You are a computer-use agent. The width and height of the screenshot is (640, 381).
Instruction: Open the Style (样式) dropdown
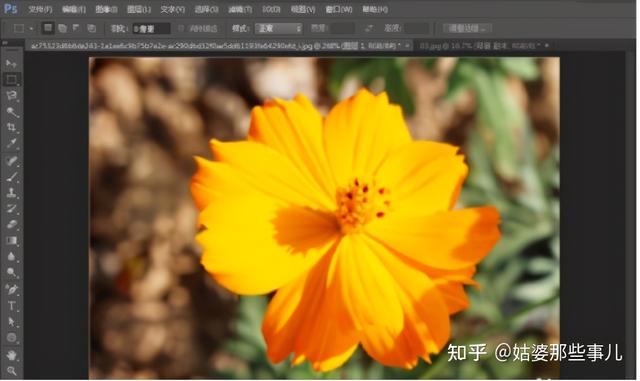pos(279,28)
